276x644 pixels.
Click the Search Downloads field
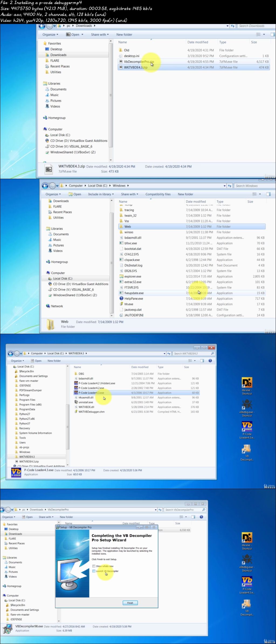tap(256, 26)
